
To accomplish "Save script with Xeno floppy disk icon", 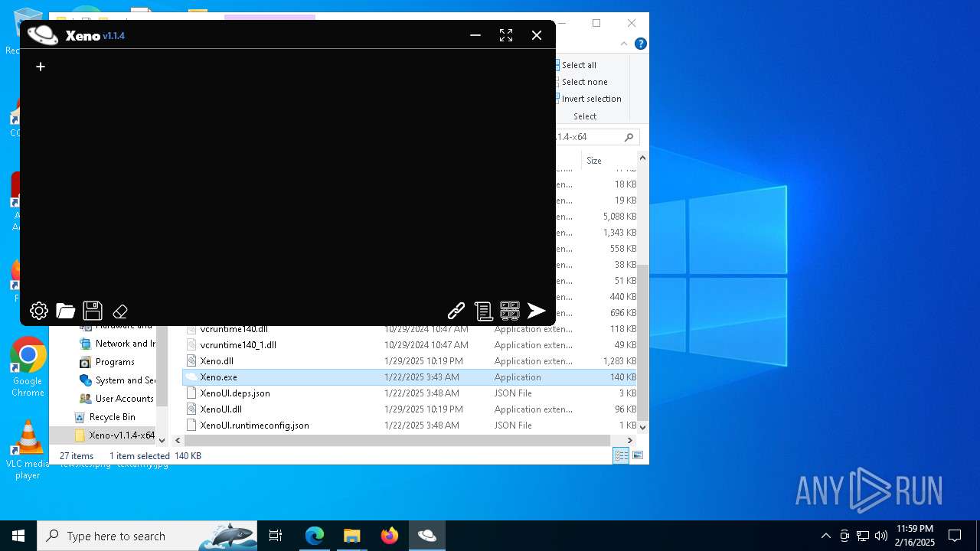I will [93, 311].
